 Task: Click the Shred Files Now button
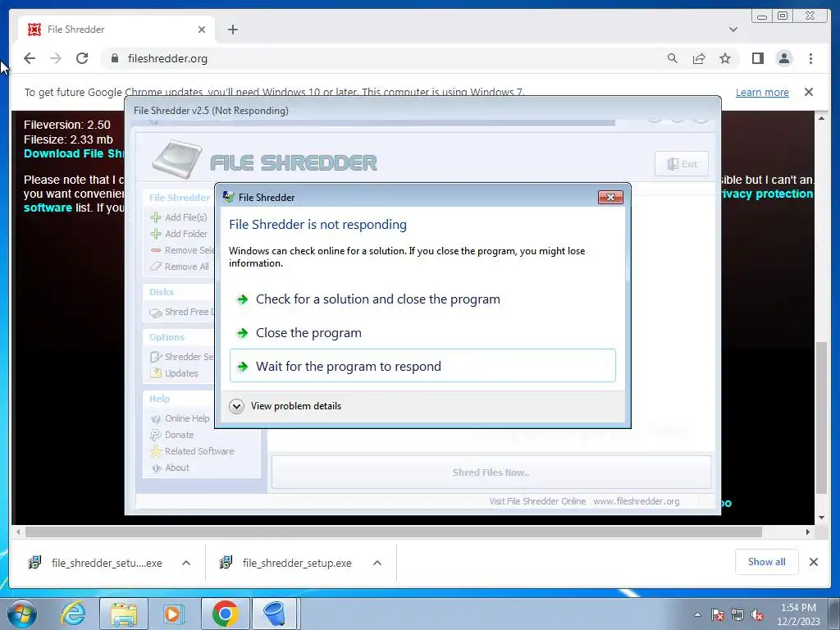click(x=491, y=472)
